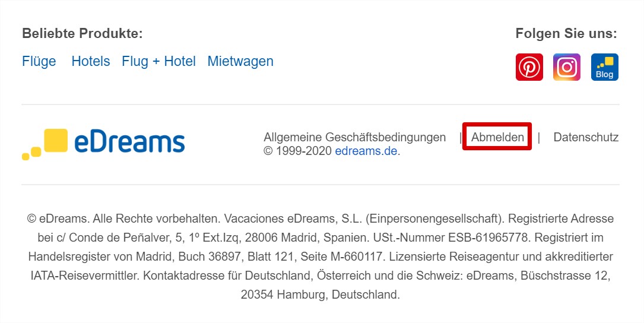Open the Datenschutz privacy link
The height and width of the screenshot is (323, 644).
(x=586, y=137)
